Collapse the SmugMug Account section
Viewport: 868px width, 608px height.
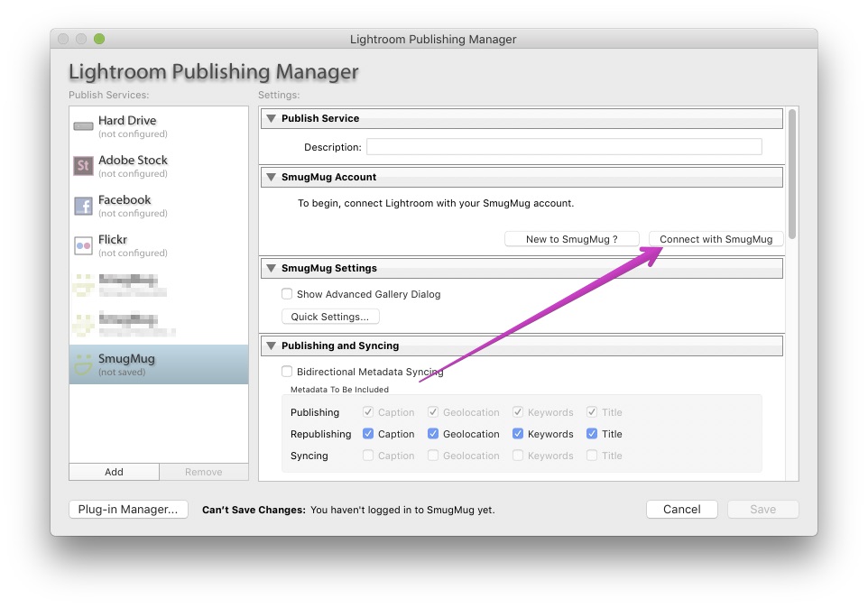click(272, 177)
